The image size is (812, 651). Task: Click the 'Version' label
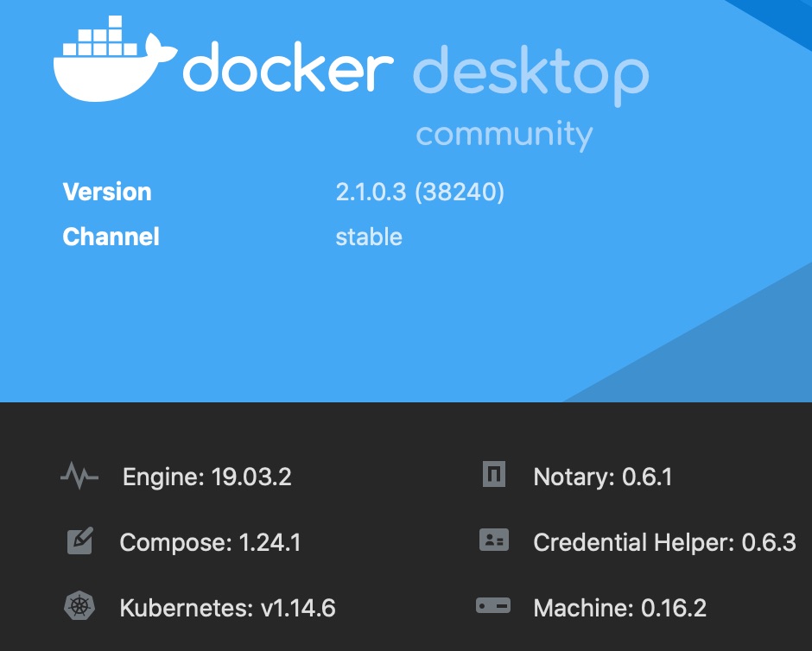[107, 192]
